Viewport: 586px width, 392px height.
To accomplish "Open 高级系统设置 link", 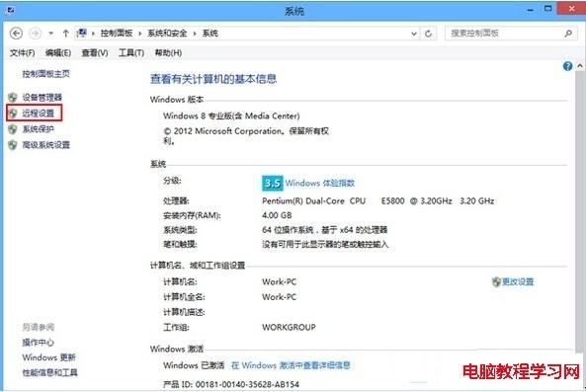I will 45,145.
